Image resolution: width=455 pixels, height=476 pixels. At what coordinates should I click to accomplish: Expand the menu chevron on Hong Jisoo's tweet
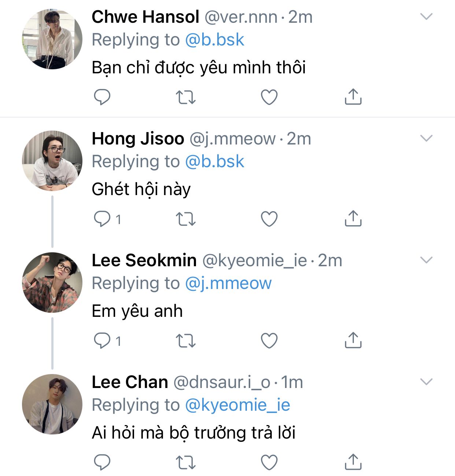[x=426, y=138]
